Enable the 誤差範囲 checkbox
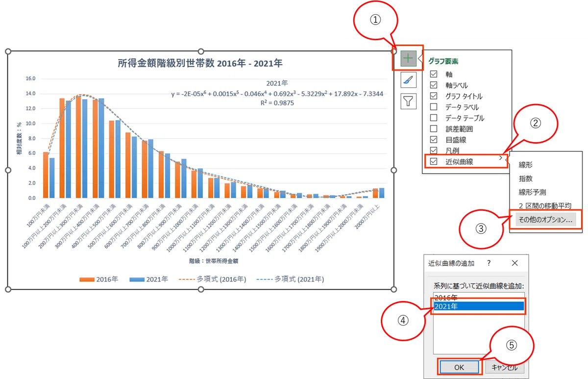The width and height of the screenshot is (588, 379). [433, 128]
